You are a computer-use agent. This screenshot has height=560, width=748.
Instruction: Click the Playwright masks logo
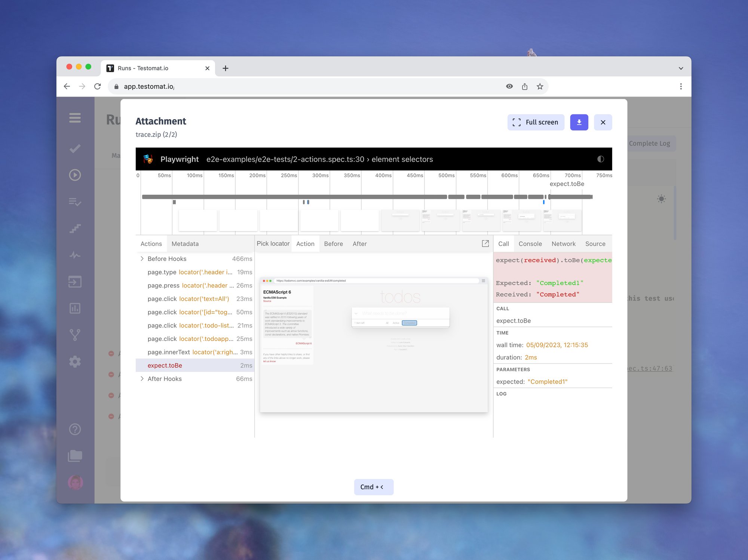click(x=149, y=159)
